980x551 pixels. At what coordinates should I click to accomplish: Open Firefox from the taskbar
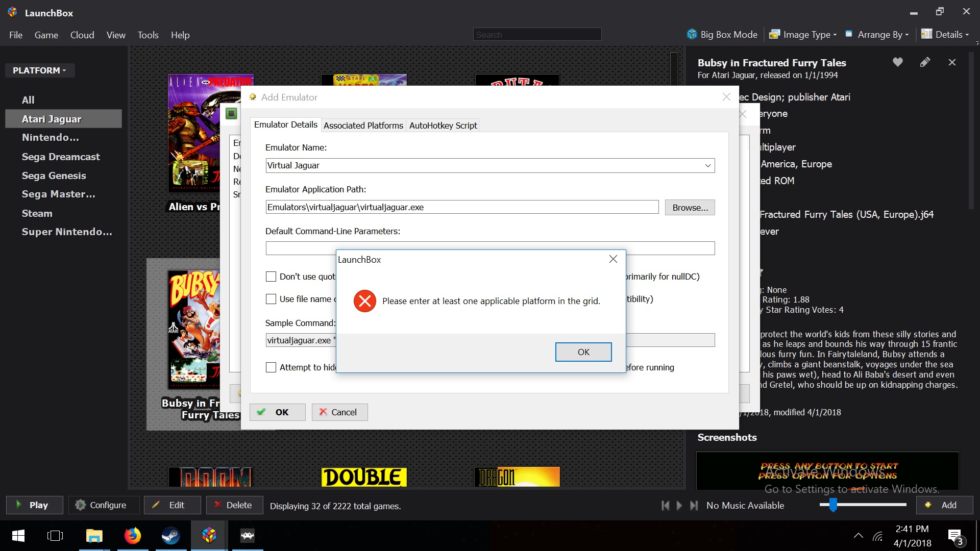[x=133, y=536]
